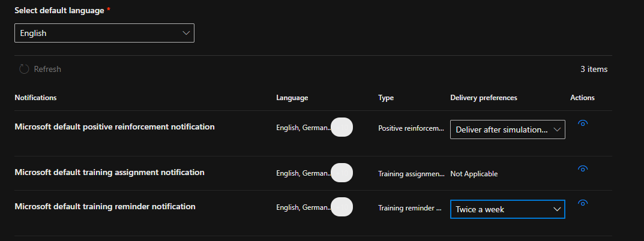
Task: Click the Actions column header
Action: (x=582, y=98)
